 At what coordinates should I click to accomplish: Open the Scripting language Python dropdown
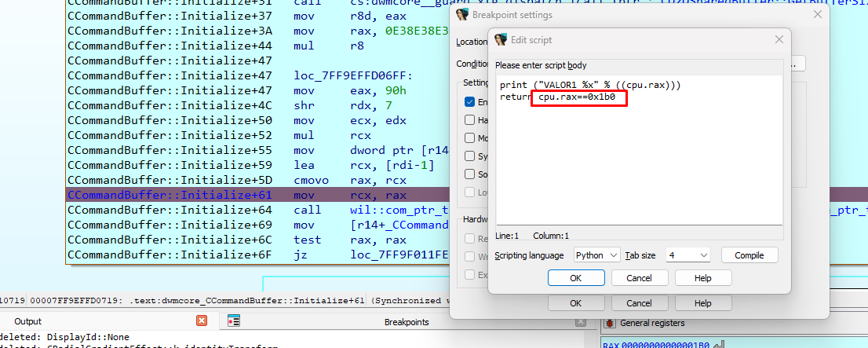click(x=596, y=255)
